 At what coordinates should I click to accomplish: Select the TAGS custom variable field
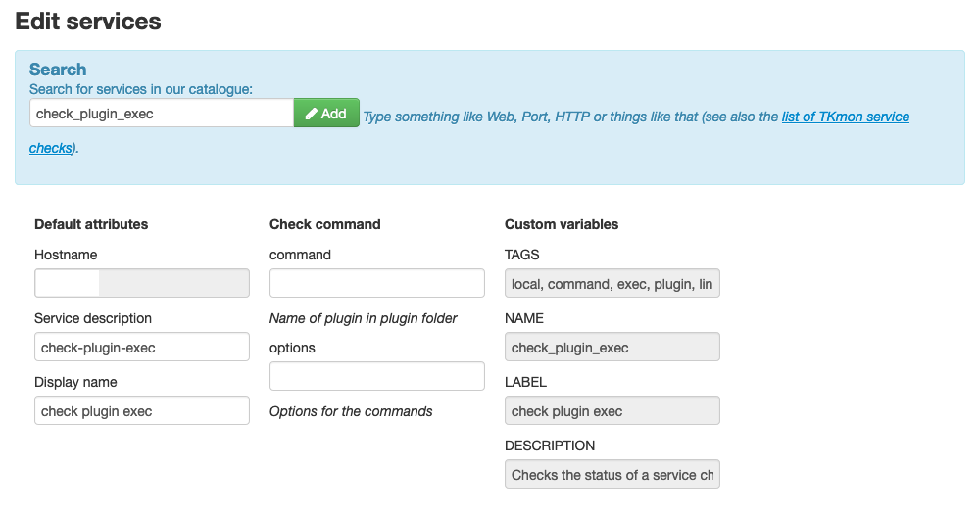pyautogui.click(x=612, y=283)
